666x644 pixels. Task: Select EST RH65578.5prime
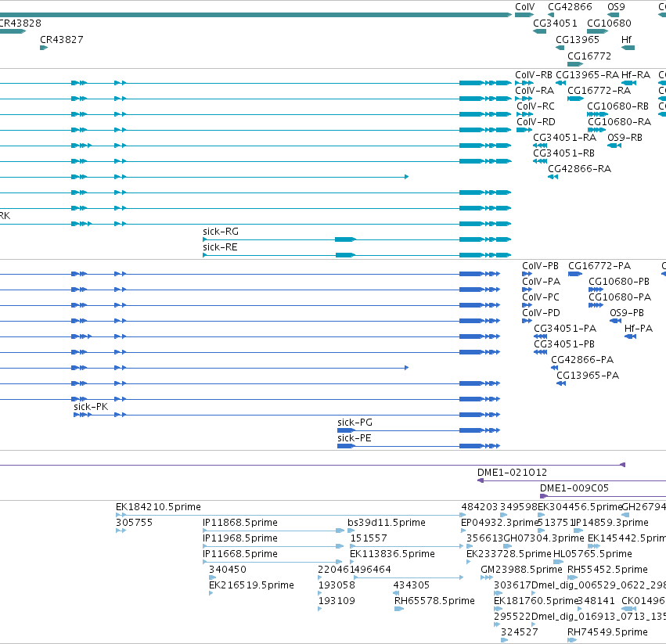point(434,601)
